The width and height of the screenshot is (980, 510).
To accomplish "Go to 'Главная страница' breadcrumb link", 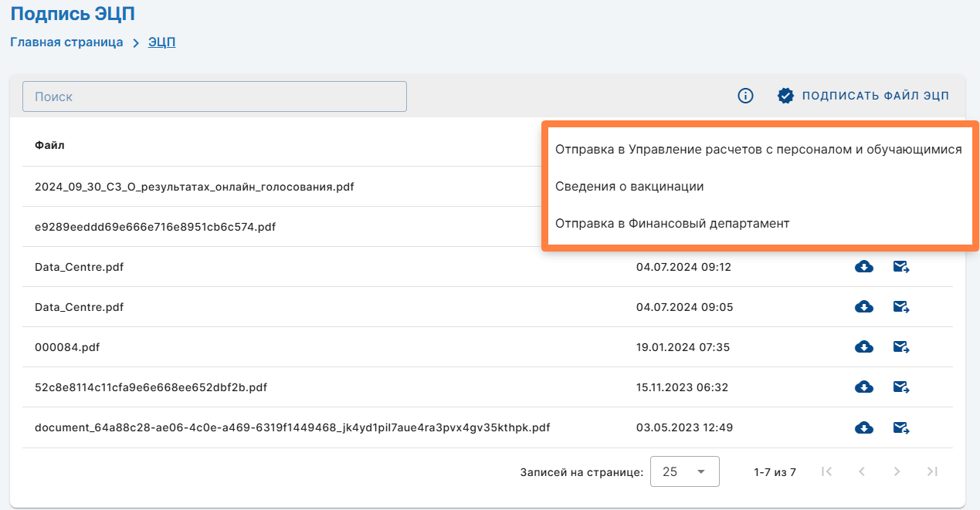I will point(66,42).
